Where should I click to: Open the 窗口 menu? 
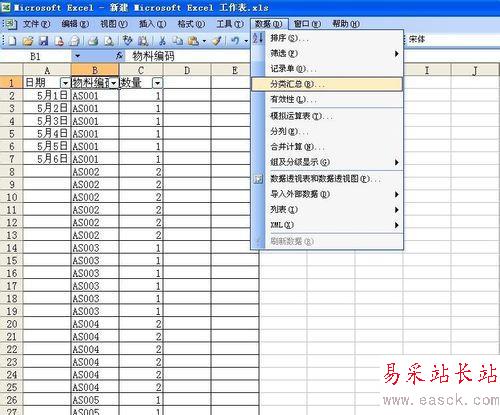[x=307, y=24]
